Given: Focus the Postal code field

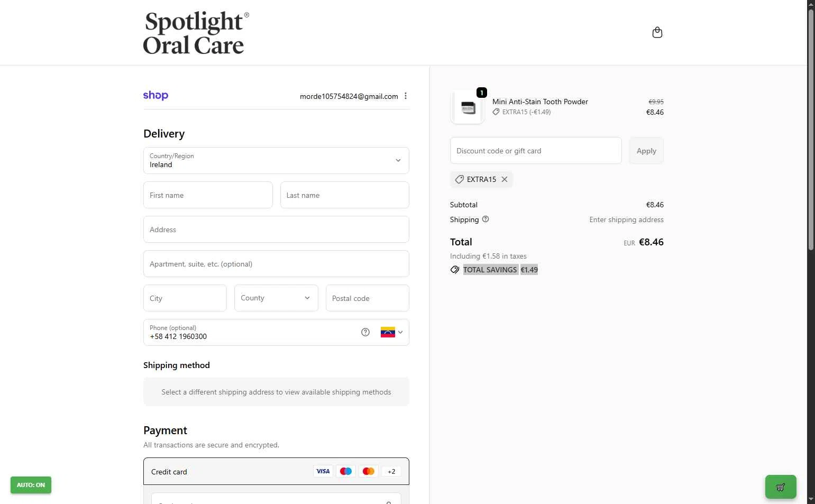Looking at the screenshot, I should point(368,298).
